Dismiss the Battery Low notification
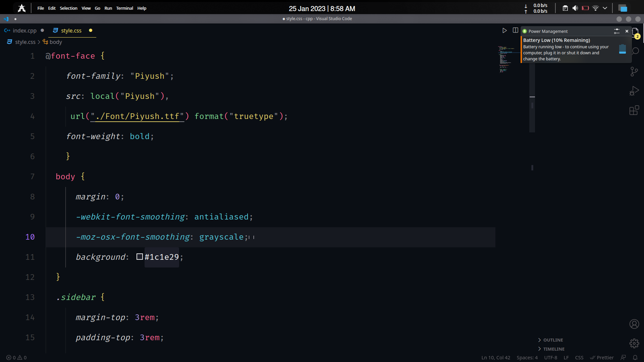 (x=627, y=31)
